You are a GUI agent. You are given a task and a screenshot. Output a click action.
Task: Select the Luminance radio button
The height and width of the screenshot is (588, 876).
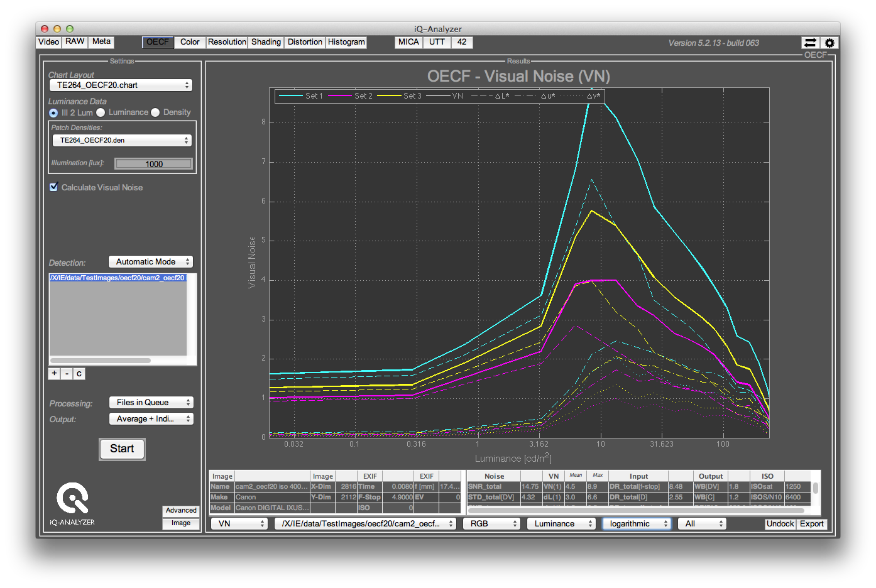(101, 112)
